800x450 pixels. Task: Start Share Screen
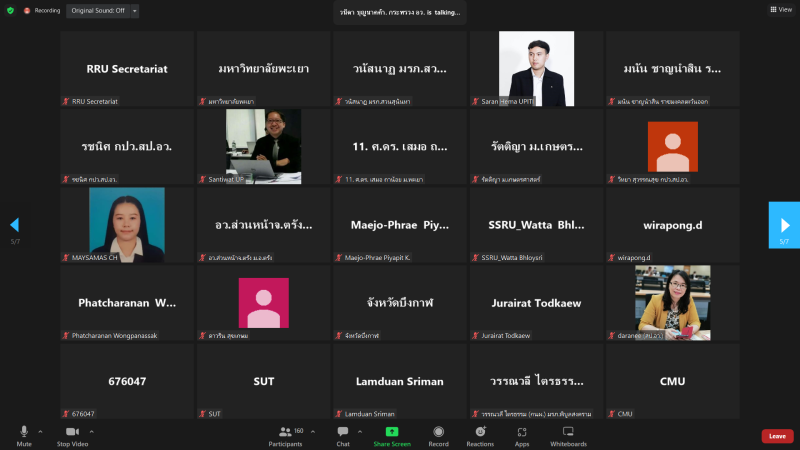point(391,434)
